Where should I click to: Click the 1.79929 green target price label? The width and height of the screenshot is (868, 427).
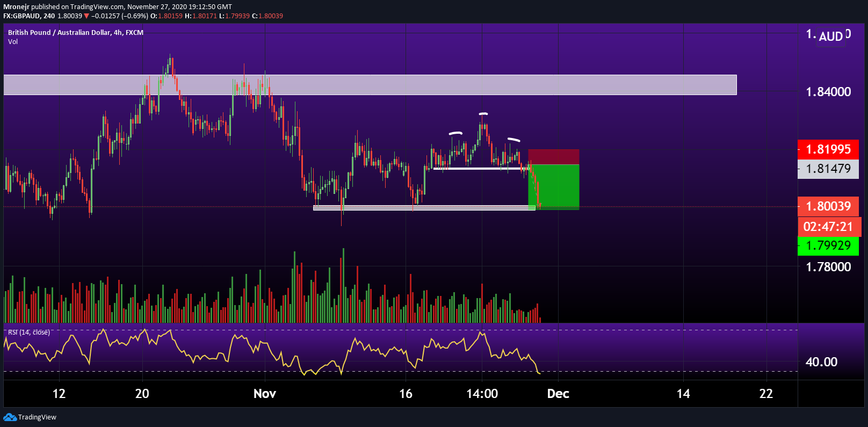[828, 245]
